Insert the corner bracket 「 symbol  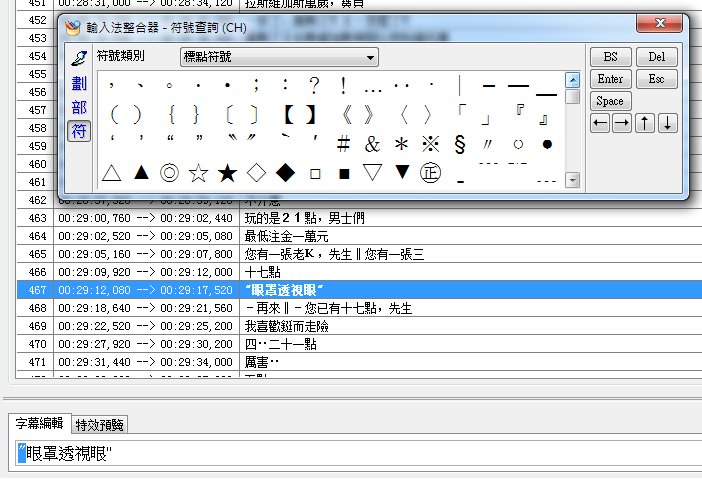click(x=462, y=109)
